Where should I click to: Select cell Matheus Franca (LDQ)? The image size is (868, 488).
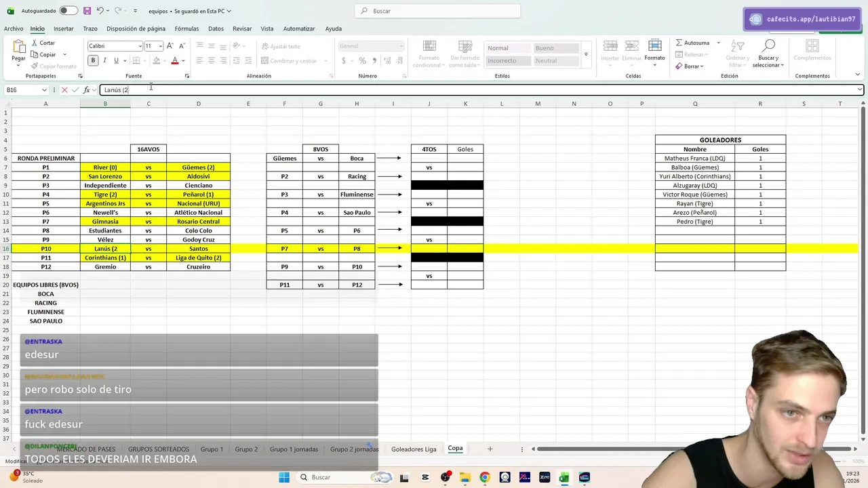tap(694, 158)
